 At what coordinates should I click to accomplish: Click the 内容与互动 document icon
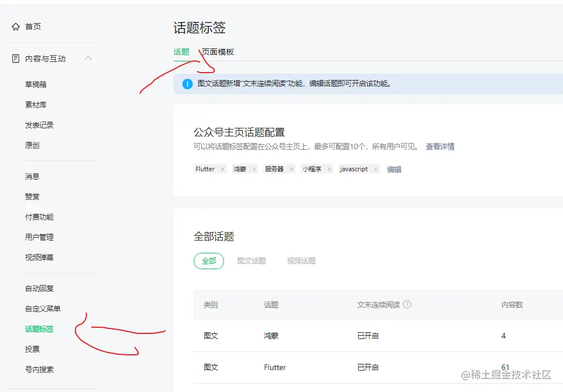click(16, 59)
